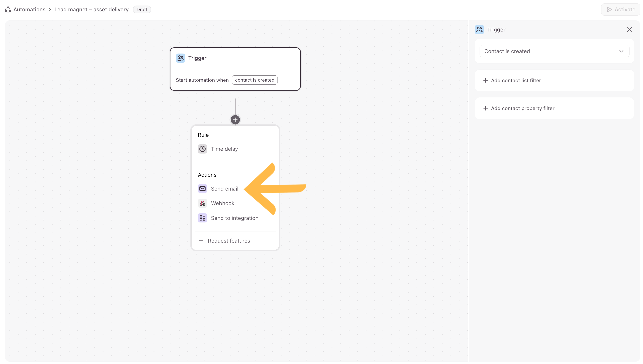Image resolution: width=643 pixels, height=364 pixels.
Task: Choose the Send email envelope icon
Action: pos(202,188)
